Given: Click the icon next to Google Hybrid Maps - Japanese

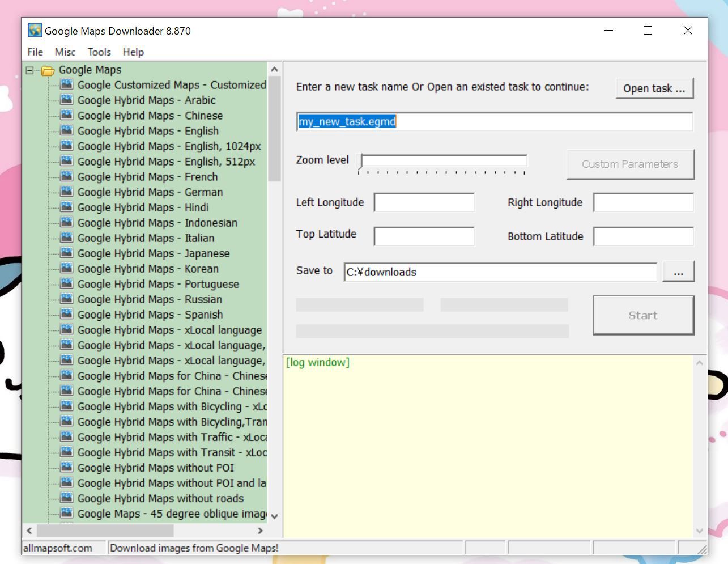Looking at the screenshot, I should point(67,253).
